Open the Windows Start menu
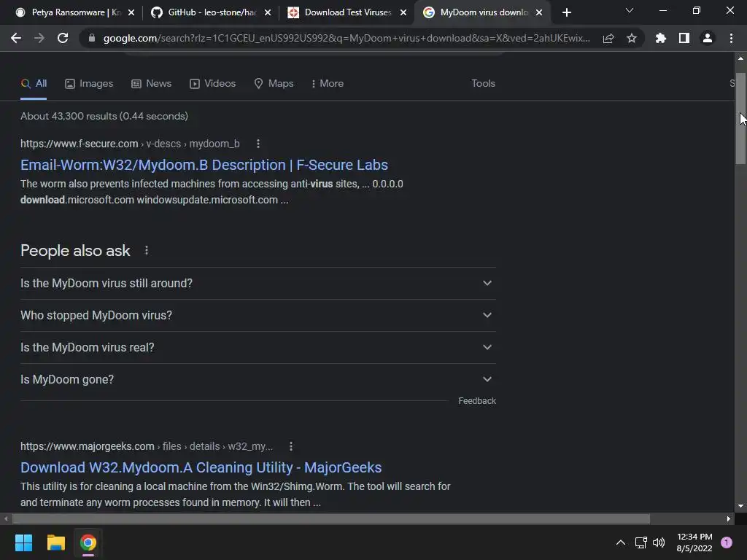 click(x=23, y=542)
